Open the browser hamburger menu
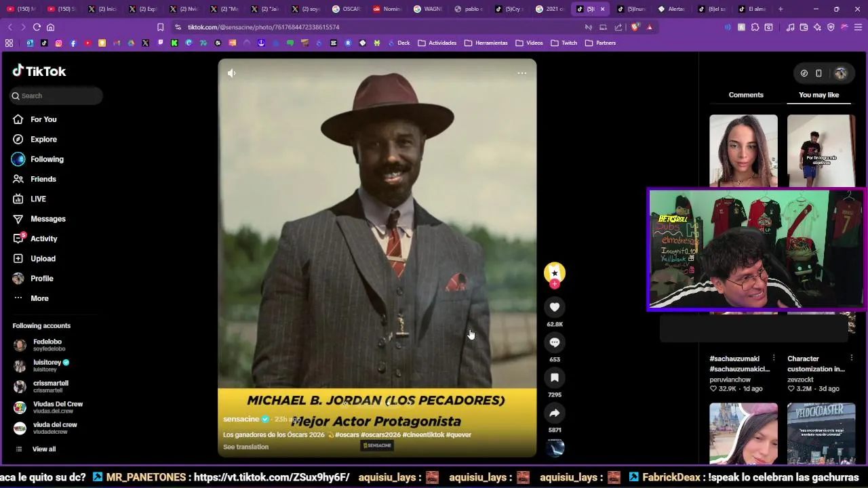This screenshot has width=868, height=488. coord(858,27)
